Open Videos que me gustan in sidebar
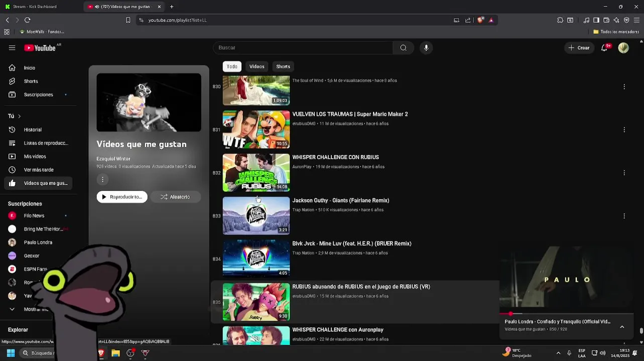644x361 pixels. (38, 183)
